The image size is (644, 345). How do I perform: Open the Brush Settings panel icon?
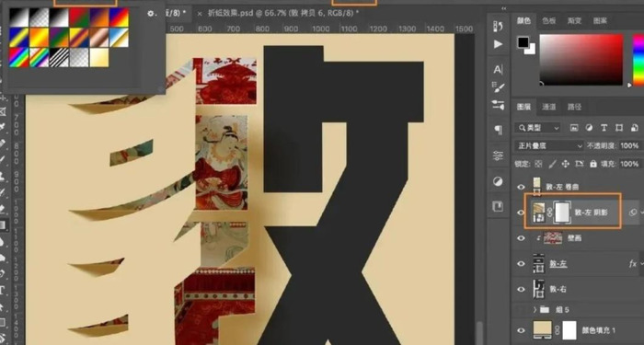click(498, 87)
